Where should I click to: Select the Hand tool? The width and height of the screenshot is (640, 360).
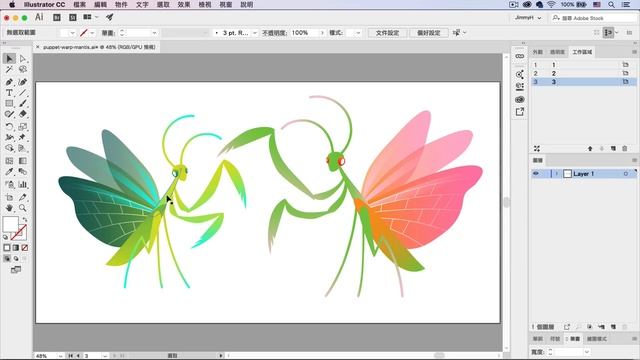click(9, 208)
